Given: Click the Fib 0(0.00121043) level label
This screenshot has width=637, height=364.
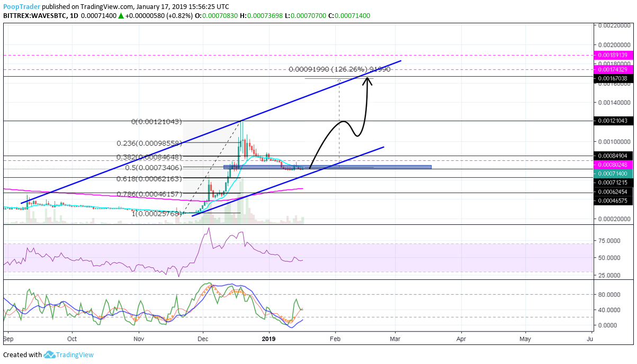Looking at the screenshot, I should tap(157, 122).
